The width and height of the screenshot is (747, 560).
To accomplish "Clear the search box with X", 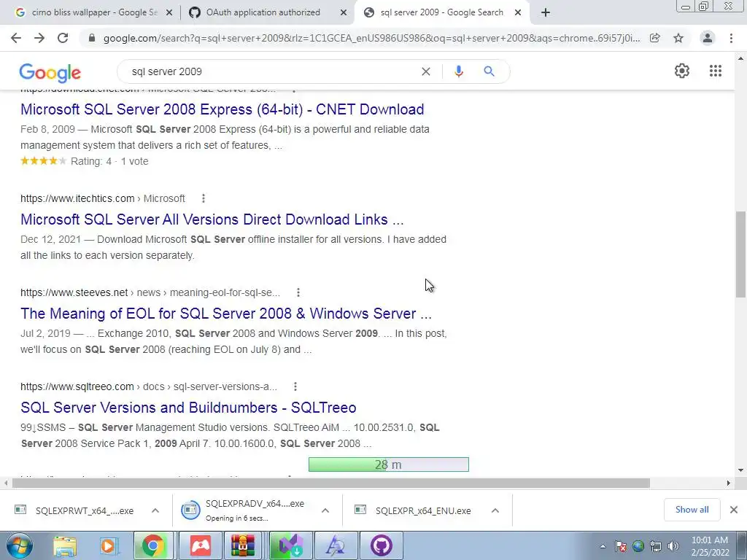I will point(426,71).
